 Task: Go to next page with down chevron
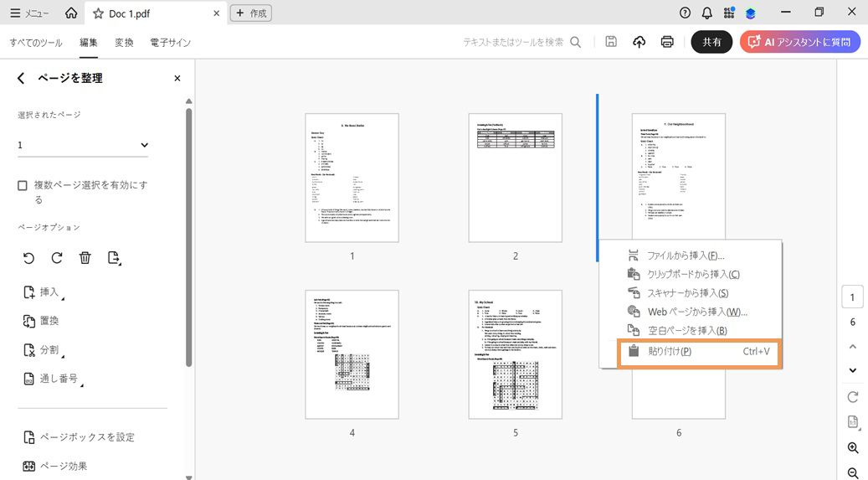852,370
